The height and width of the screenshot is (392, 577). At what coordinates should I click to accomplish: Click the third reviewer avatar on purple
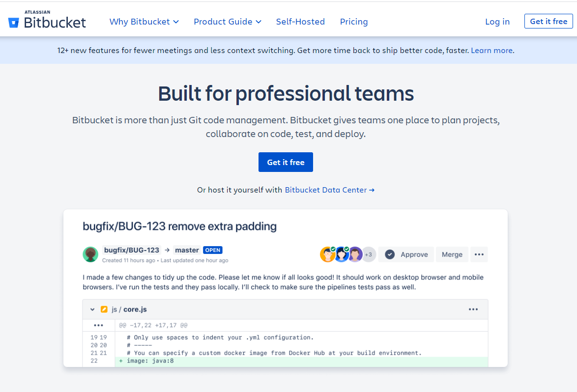[x=355, y=254]
